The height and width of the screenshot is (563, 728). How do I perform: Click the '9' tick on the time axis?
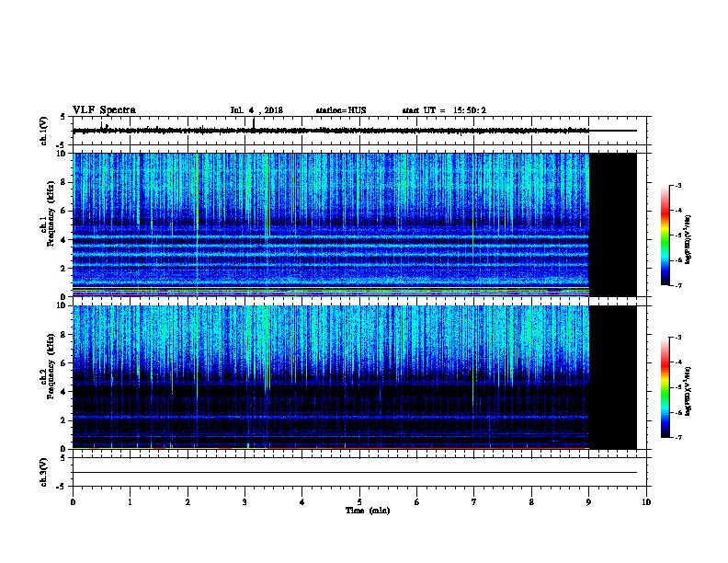click(x=588, y=501)
